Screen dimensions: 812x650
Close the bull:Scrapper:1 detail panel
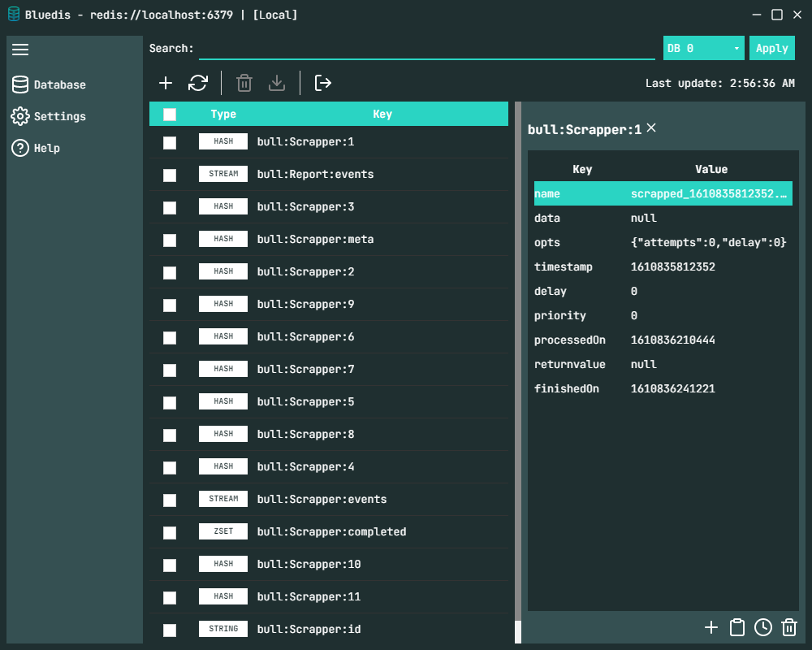pos(651,128)
